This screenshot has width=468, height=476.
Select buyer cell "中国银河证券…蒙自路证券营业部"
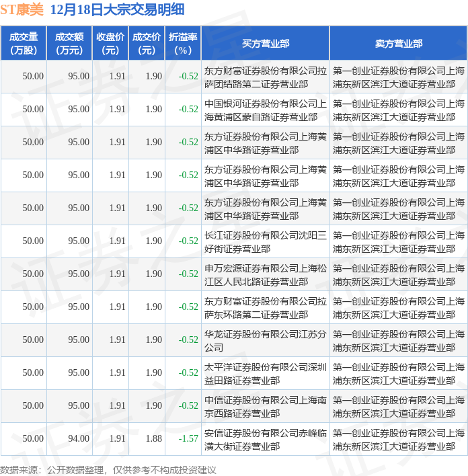266,110
